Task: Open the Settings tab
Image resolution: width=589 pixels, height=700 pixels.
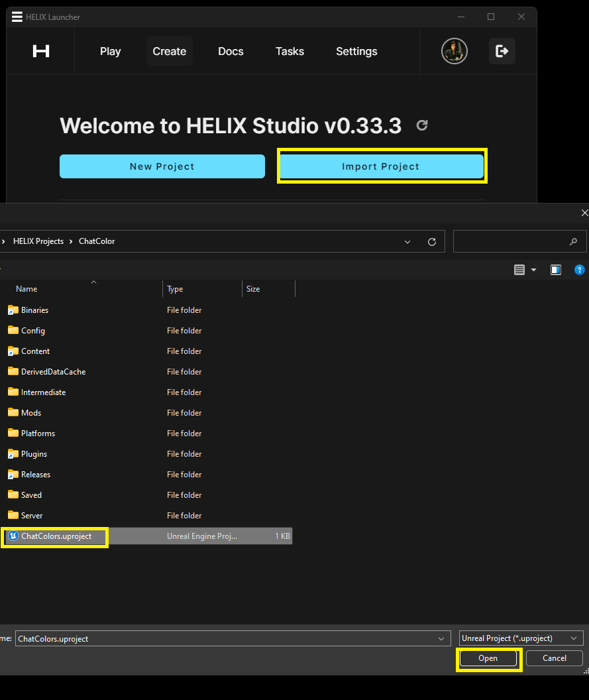Action: (x=356, y=51)
